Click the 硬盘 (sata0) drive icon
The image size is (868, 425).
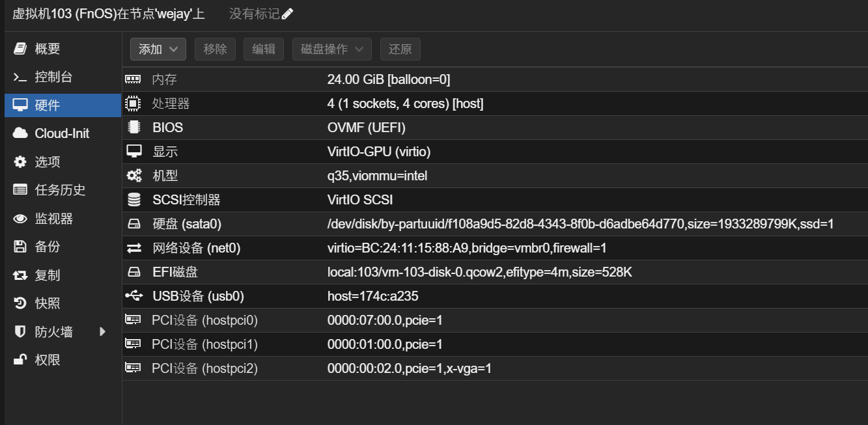pyautogui.click(x=133, y=224)
